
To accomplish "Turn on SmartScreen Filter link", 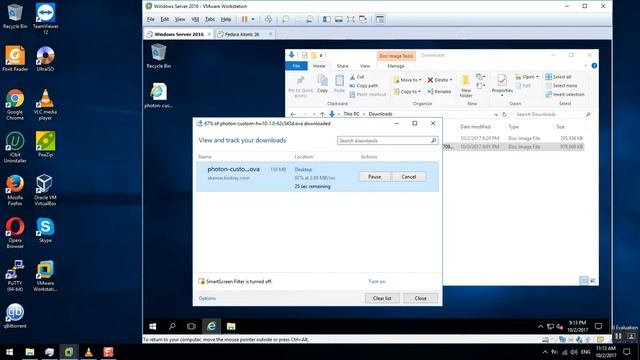I will pyautogui.click(x=376, y=282).
